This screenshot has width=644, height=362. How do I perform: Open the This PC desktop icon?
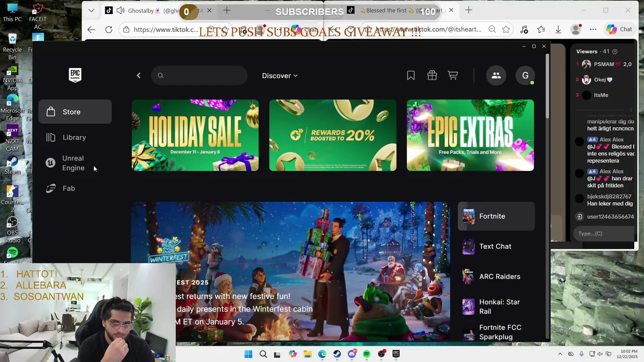coord(12,13)
